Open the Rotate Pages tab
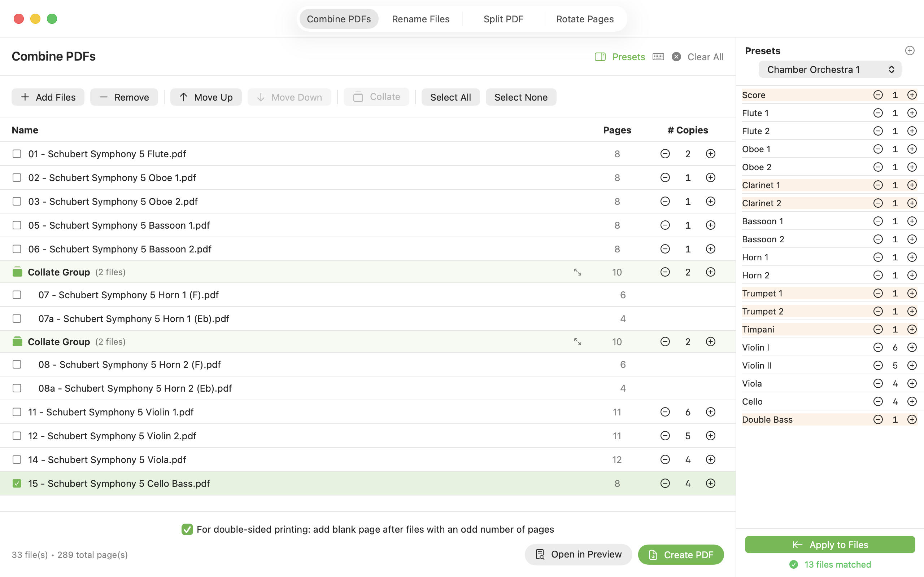Image resolution: width=924 pixels, height=577 pixels. pyautogui.click(x=585, y=19)
